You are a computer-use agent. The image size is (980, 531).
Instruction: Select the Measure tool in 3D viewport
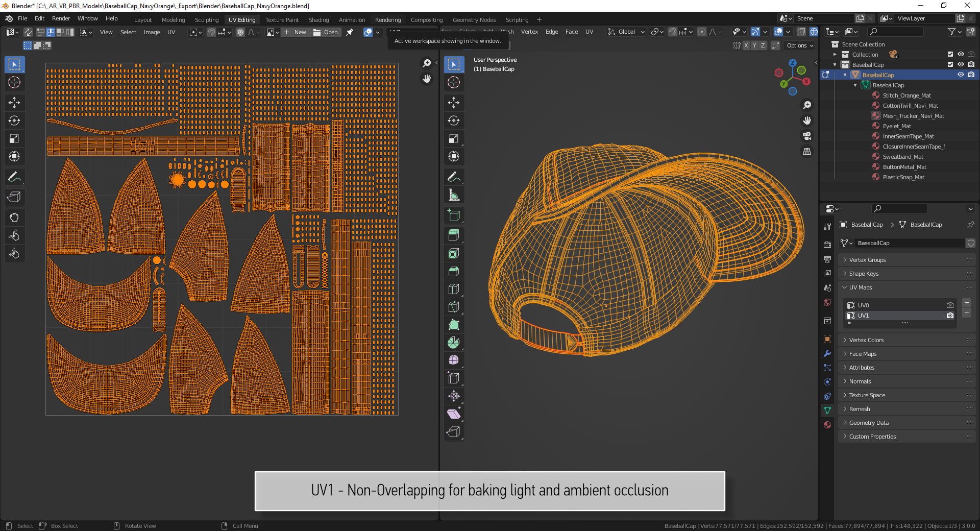pos(454,195)
